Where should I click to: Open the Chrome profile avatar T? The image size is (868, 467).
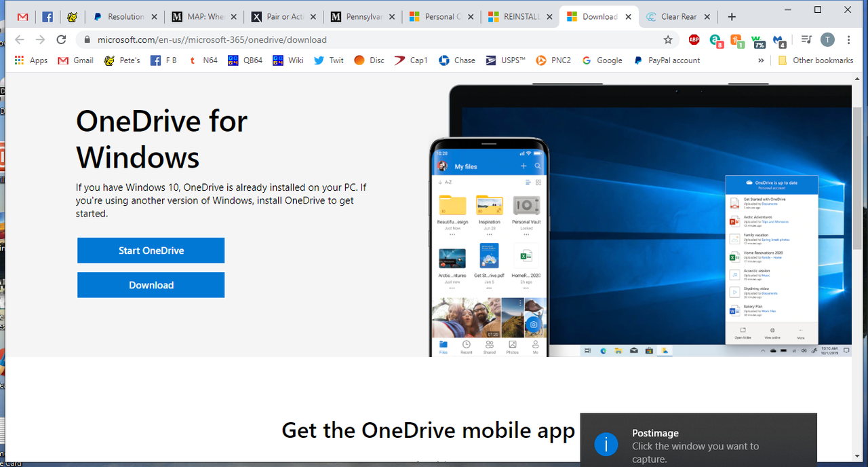pos(827,40)
